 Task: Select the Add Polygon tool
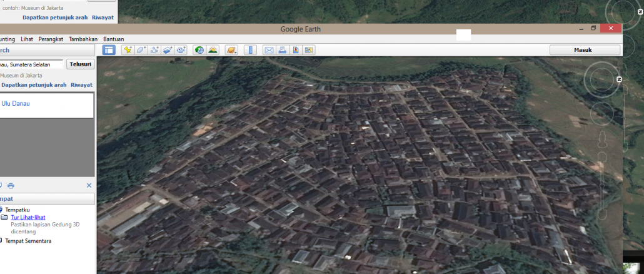141,50
